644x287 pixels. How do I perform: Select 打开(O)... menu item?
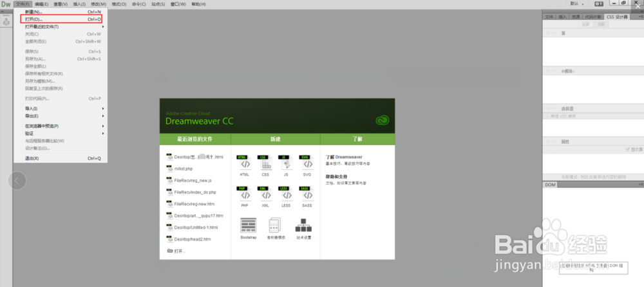pyautogui.click(x=61, y=19)
